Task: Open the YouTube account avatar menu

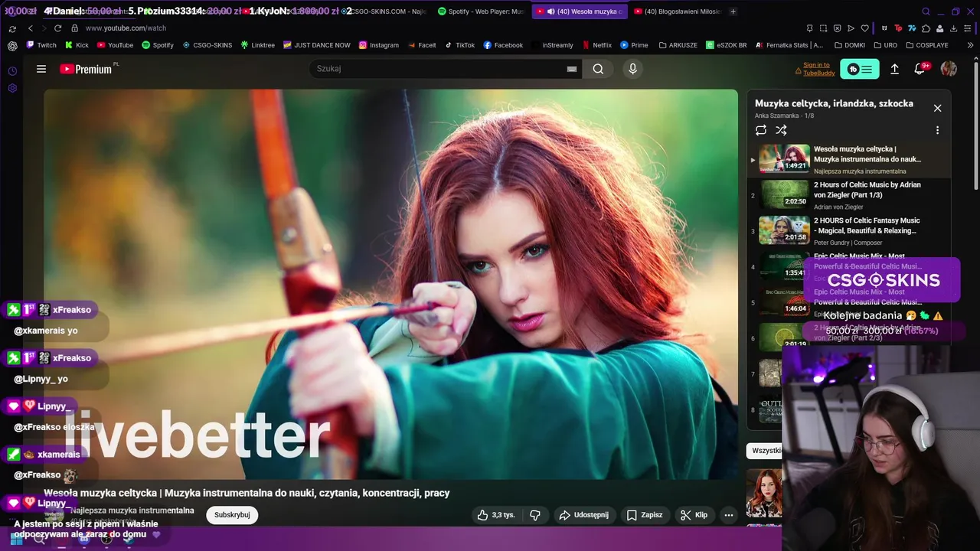Action: [x=949, y=69]
